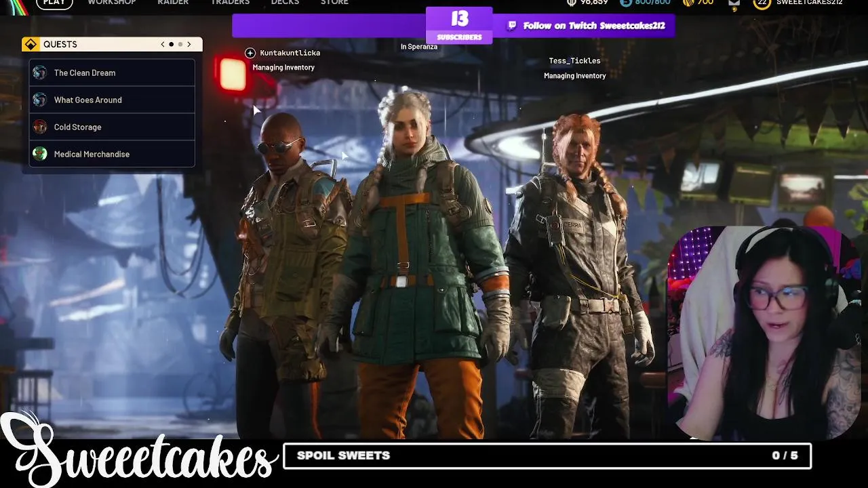Image resolution: width=868 pixels, height=488 pixels.
Task: Click Cold Storage trader portrait icon
Action: pyautogui.click(x=40, y=127)
